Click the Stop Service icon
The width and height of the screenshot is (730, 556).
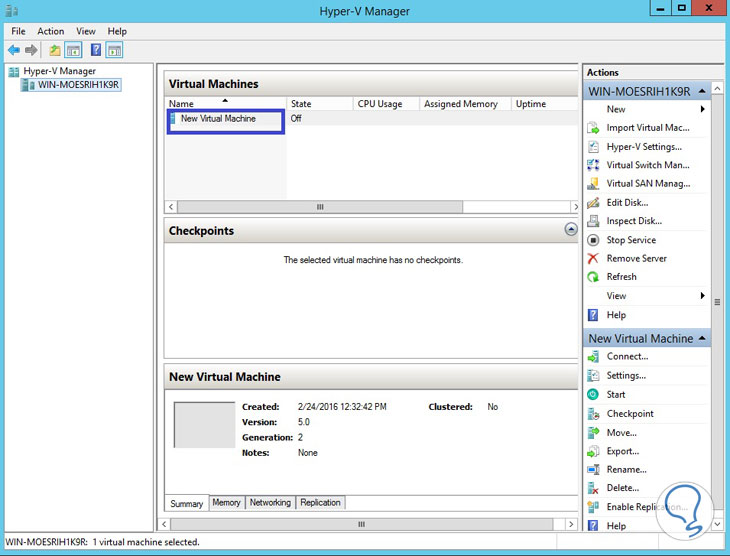click(x=593, y=240)
